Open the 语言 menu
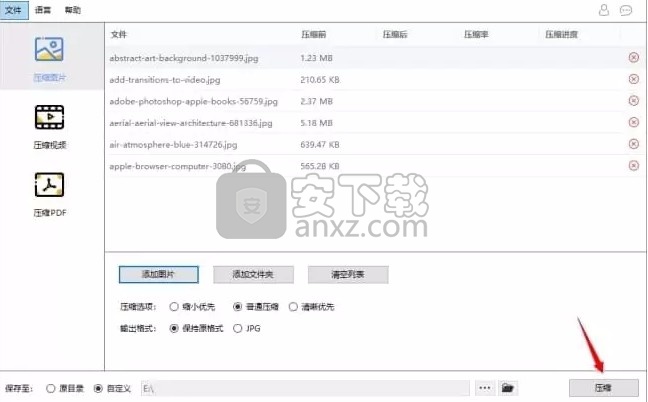Screen dimensions: 648x402 43,10
